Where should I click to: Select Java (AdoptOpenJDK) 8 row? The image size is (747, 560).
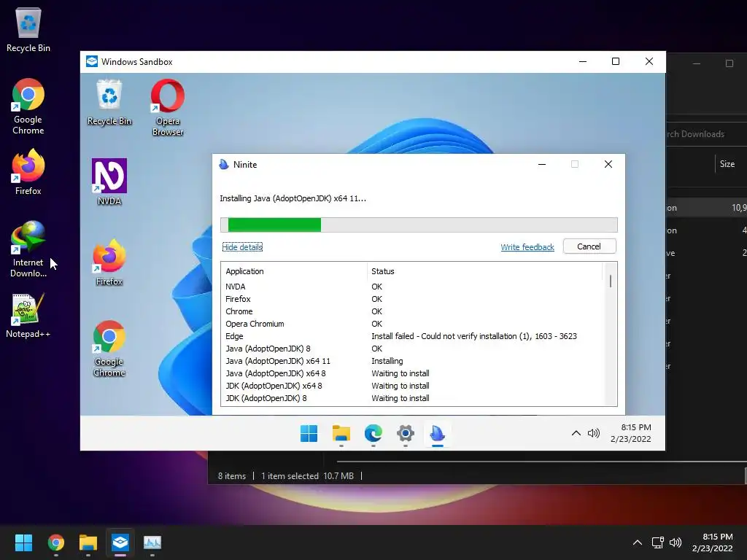click(x=413, y=349)
